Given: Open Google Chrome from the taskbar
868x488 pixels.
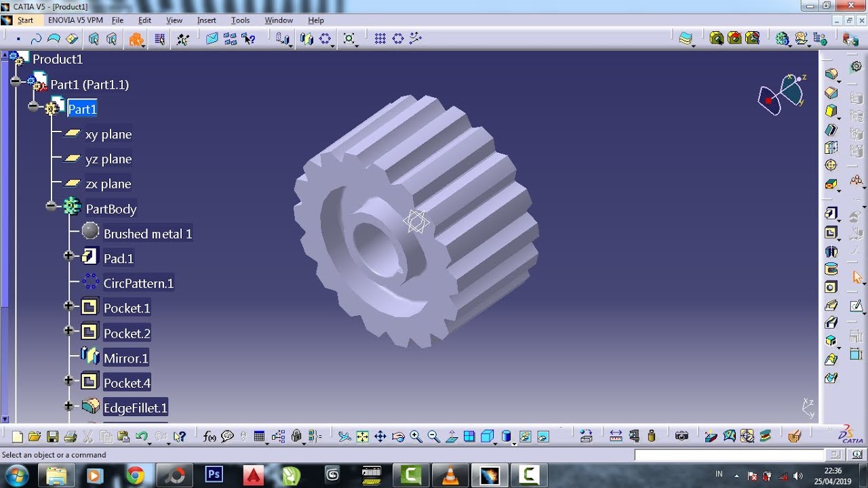Looking at the screenshot, I should click(x=135, y=476).
